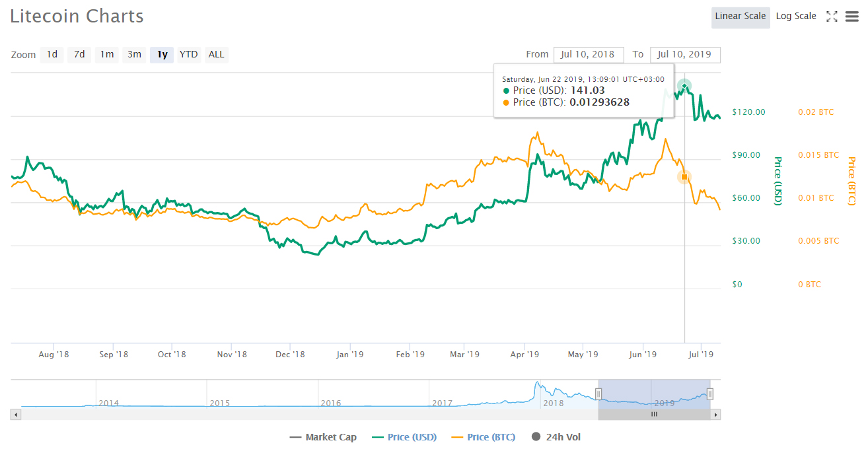
Task: Click left scrollbar arrow in navigator
Action: (16, 415)
